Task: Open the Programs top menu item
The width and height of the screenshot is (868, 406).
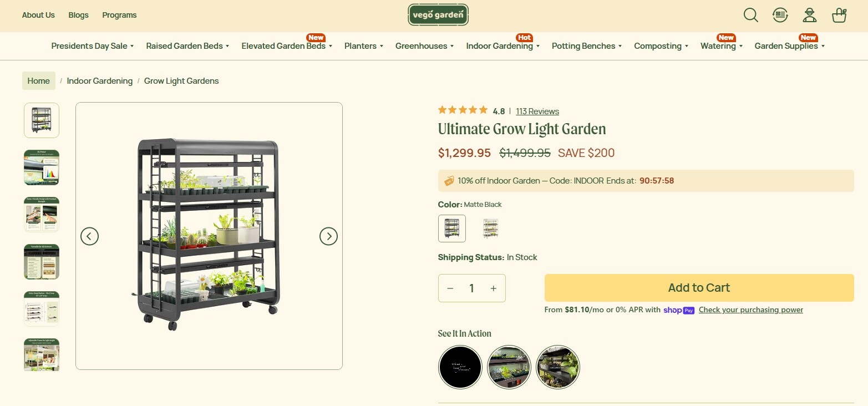Action: [119, 15]
